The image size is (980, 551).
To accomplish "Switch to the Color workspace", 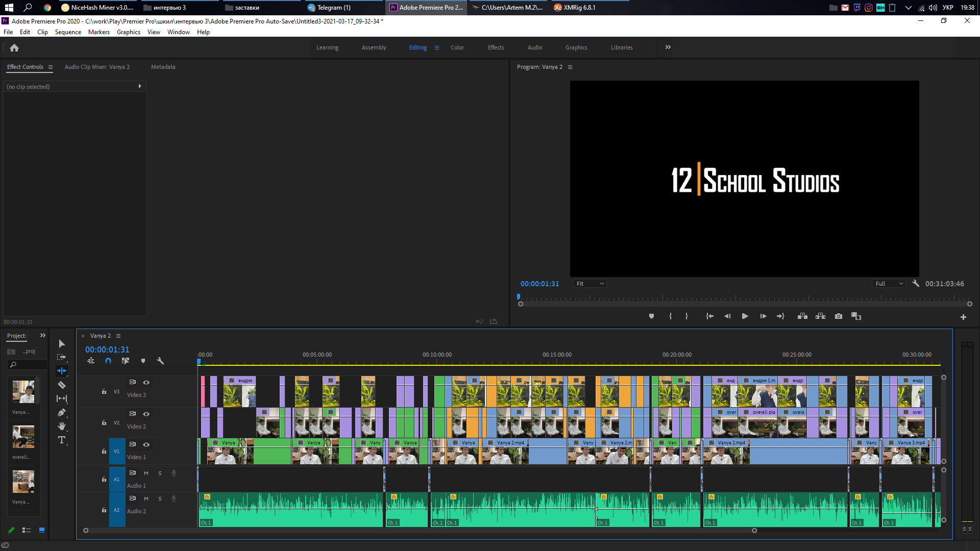I will click(457, 47).
